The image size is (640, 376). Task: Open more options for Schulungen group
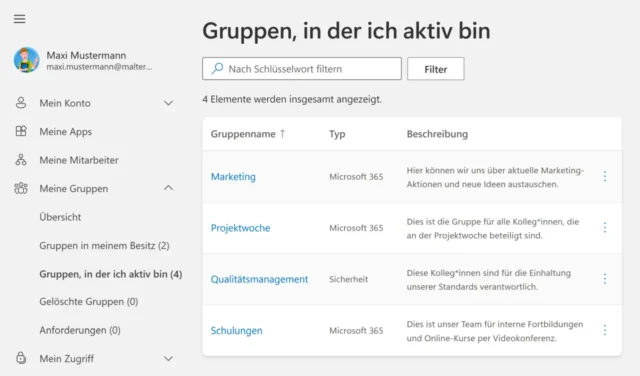[604, 330]
